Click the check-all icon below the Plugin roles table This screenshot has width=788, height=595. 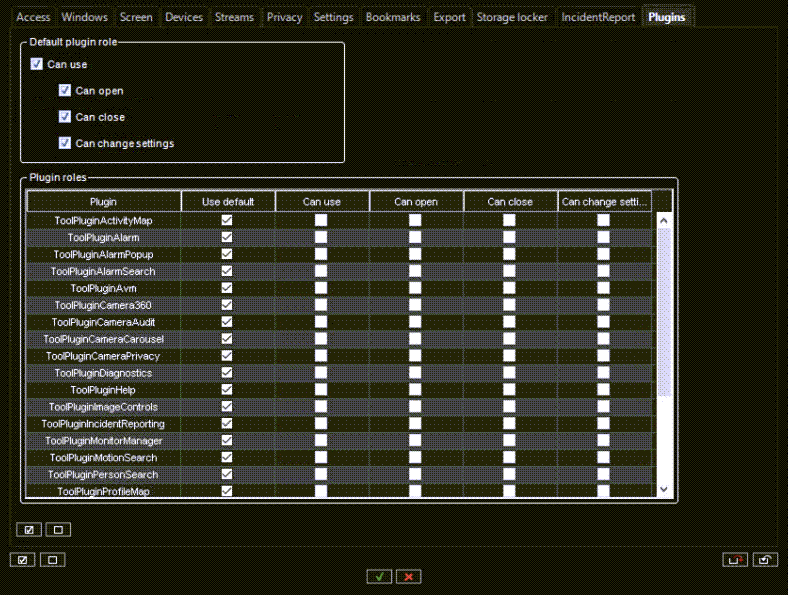[29, 530]
